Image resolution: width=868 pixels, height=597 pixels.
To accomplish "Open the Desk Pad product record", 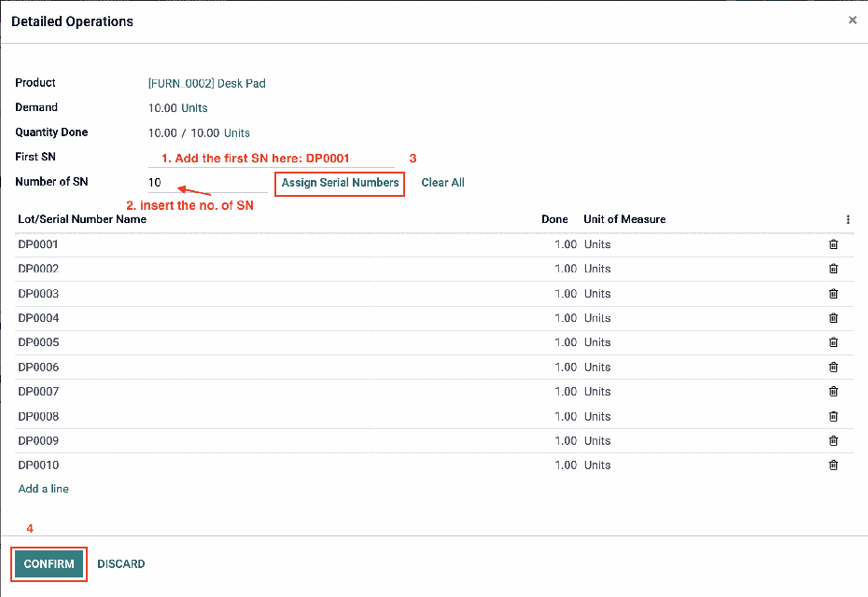I will point(206,83).
